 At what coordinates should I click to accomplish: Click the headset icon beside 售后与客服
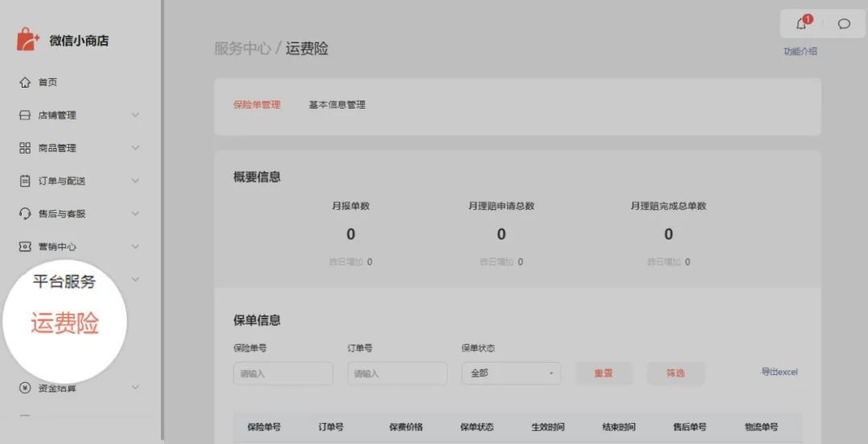pyautogui.click(x=25, y=213)
